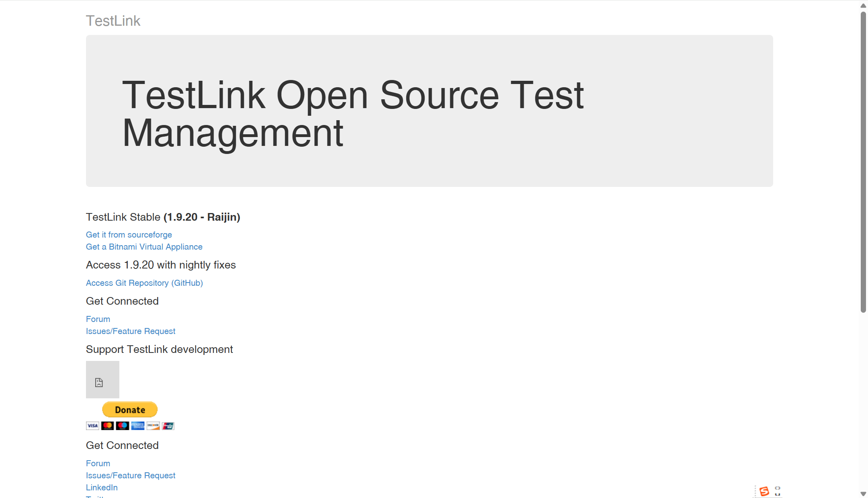Click the Visa card icon
The height and width of the screenshot is (498, 868).
click(x=92, y=426)
